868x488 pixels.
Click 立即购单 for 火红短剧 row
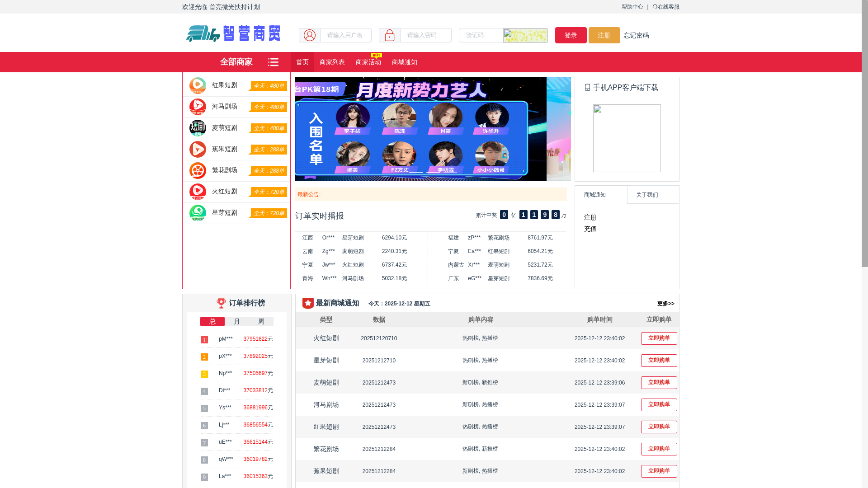(659, 338)
